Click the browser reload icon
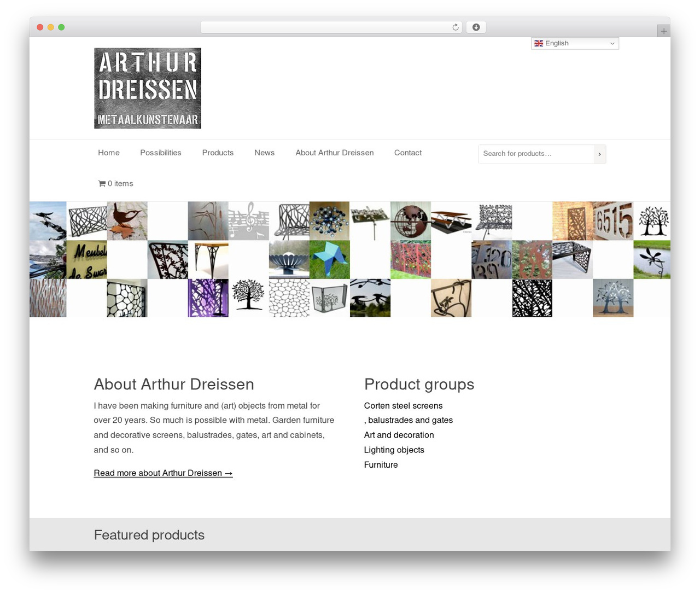 455,27
